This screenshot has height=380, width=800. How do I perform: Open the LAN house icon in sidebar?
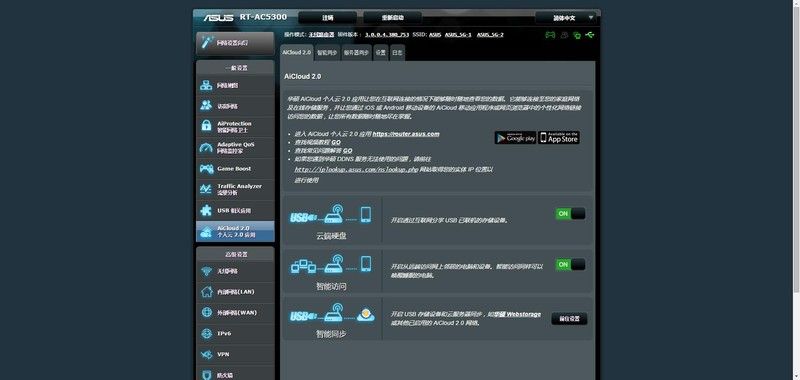tap(206, 292)
